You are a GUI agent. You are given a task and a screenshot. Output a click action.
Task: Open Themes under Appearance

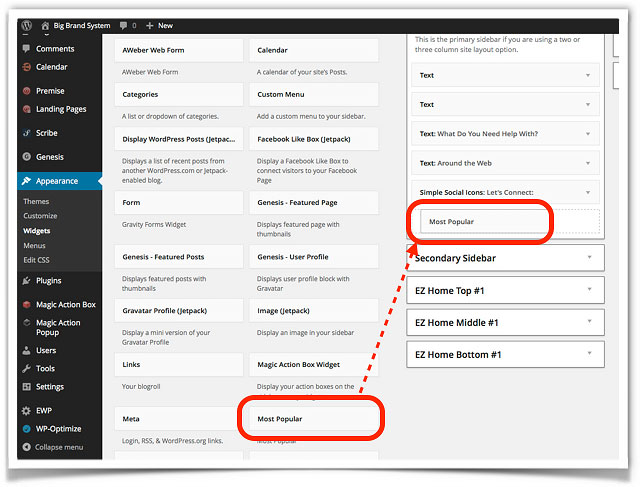36,201
